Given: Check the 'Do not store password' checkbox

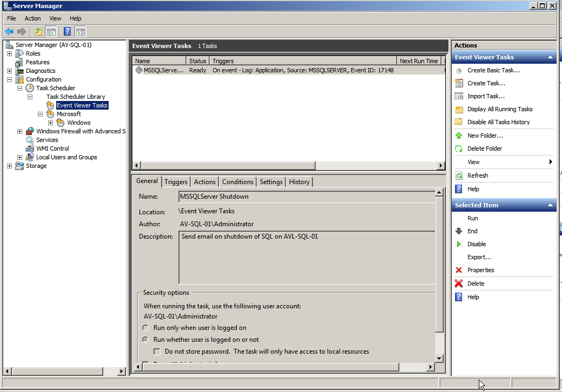Looking at the screenshot, I should click(x=157, y=352).
